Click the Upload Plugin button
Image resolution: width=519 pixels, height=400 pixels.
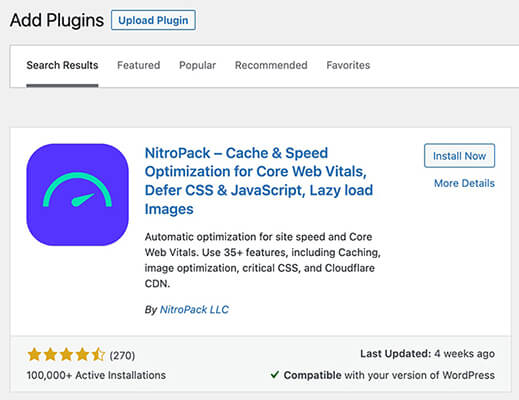pos(153,20)
